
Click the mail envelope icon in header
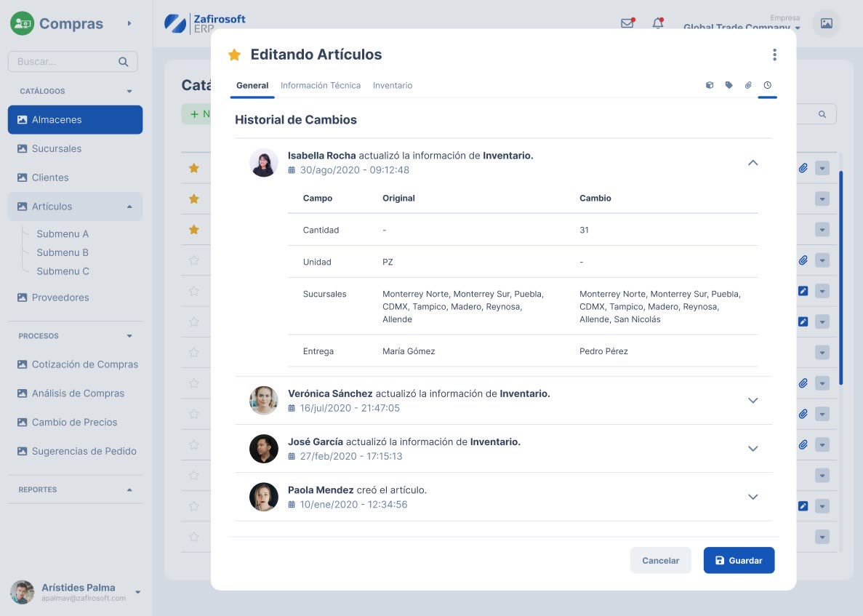[x=627, y=23]
